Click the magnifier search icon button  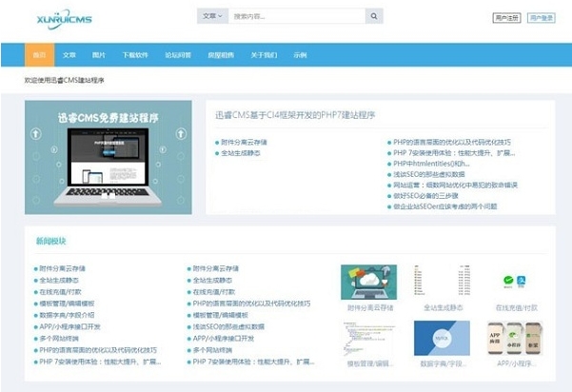[374, 16]
